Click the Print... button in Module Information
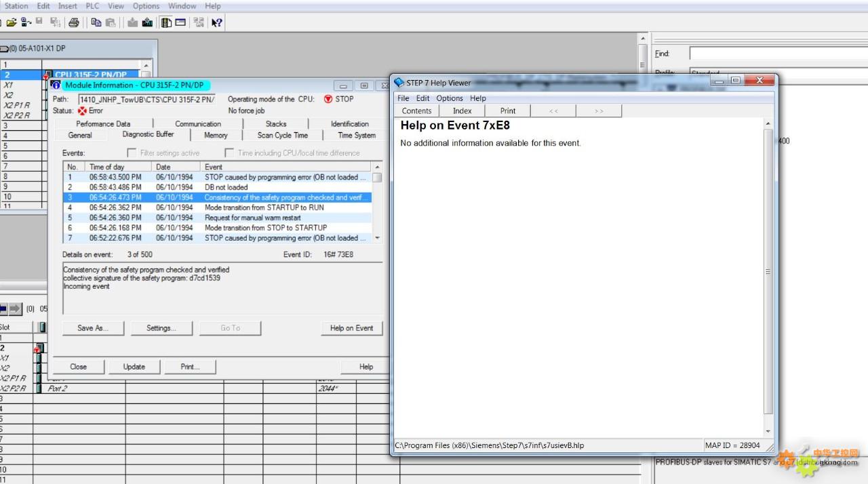The image size is (868, 484). pyautogui.click(x=190, y=367)
